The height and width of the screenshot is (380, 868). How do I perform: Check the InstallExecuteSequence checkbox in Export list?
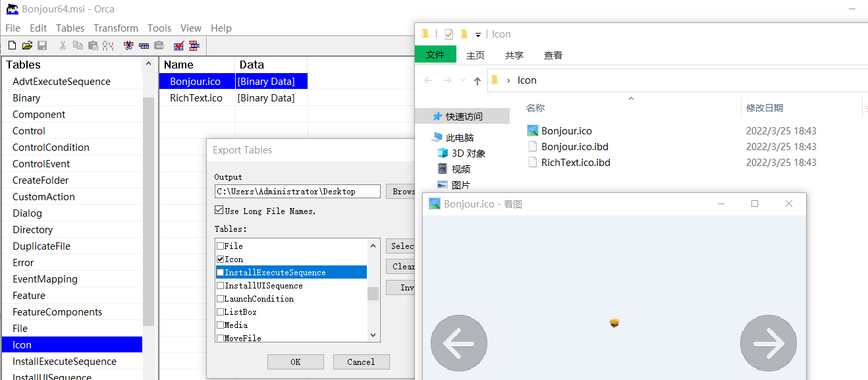pyautogui.click(x=220, y=272)
